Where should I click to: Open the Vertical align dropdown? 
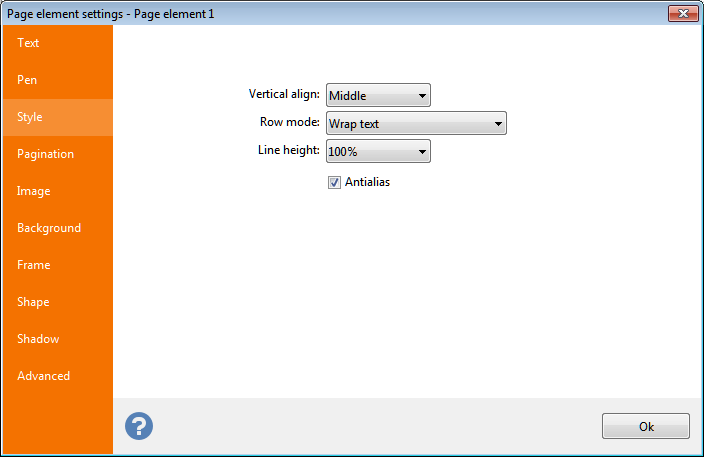coord(378,96)
